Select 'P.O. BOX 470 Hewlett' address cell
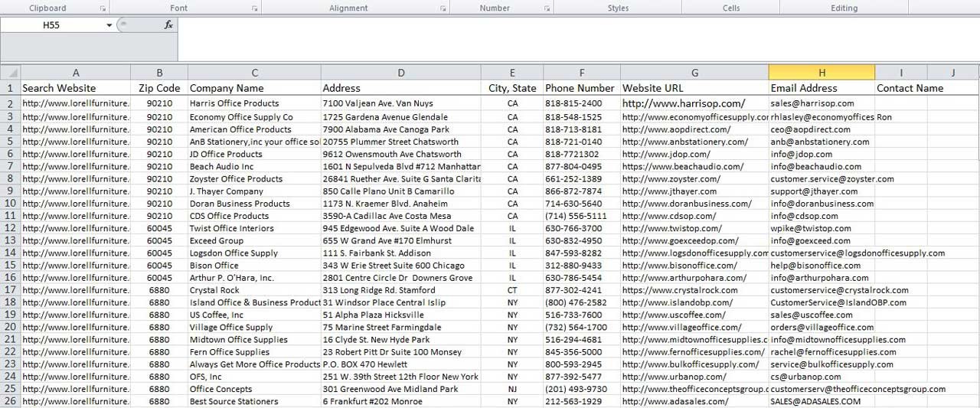Viewport: 980px width, 408px height. click(401, 364)
